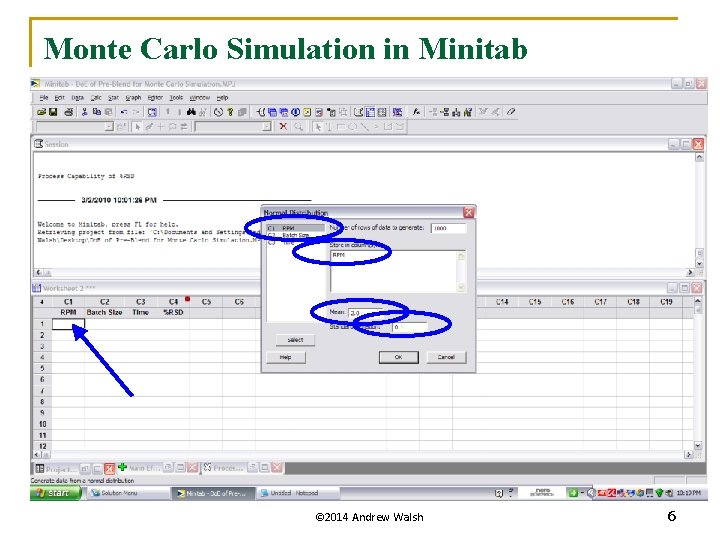Click the red X delete icon

[283, 126]
